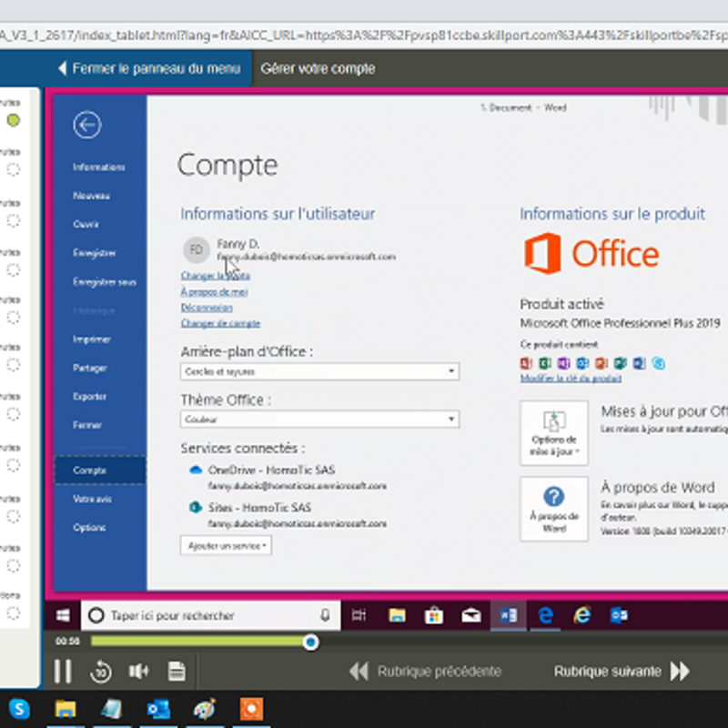Screen dimensions: 728x728
Task: Toggle the player volume speaker
Action: pos(138,672)
